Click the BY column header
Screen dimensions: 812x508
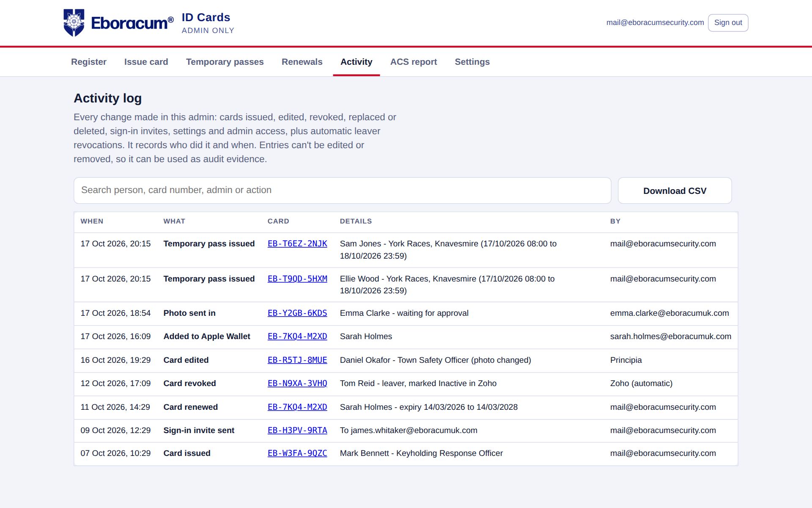(x=615, y=221)
